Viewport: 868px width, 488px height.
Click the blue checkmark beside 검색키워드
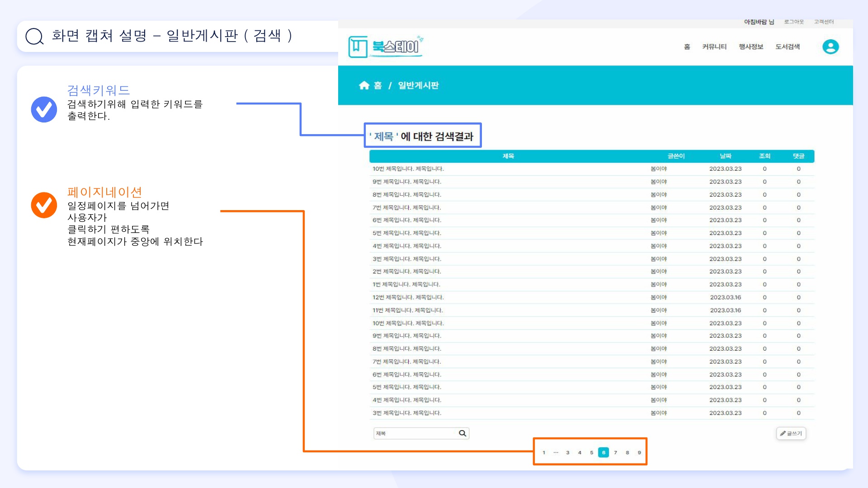coord(44,109)
